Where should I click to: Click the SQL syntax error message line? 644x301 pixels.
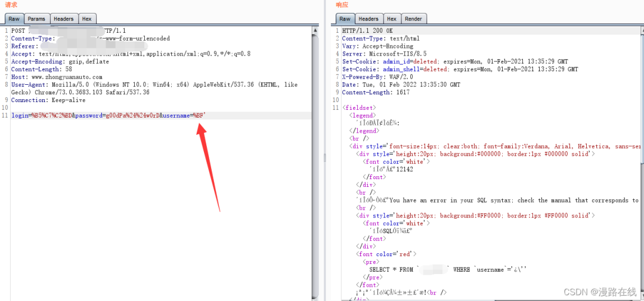(497, 200)
